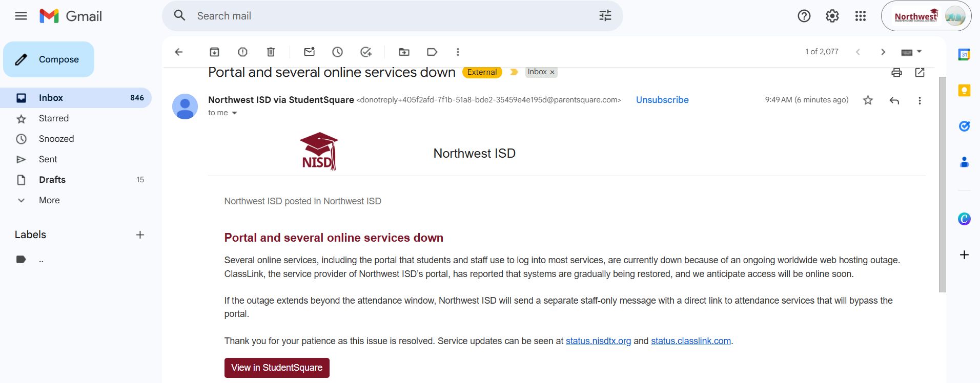Add this email to Tasks
Viewport: 980px width, 383px height.
(365, 52)
